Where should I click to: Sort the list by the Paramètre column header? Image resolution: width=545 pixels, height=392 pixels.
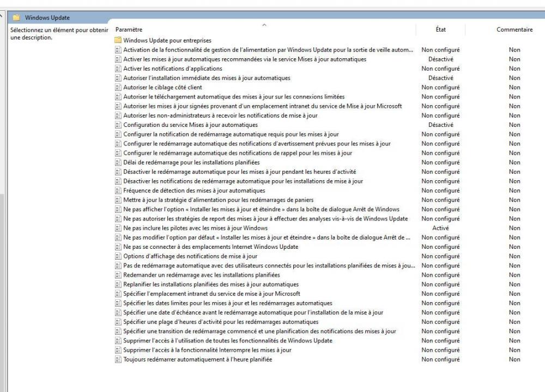tap(129, 30)
